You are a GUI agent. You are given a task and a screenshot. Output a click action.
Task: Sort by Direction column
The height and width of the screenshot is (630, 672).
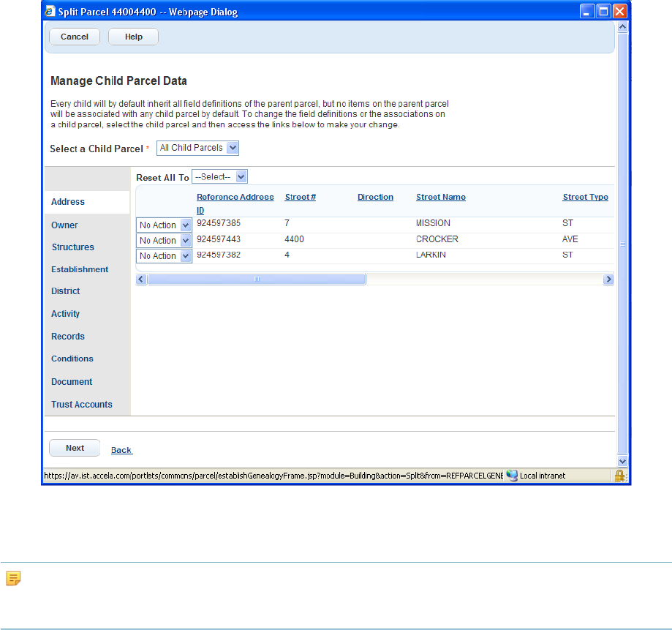(375, 197)
